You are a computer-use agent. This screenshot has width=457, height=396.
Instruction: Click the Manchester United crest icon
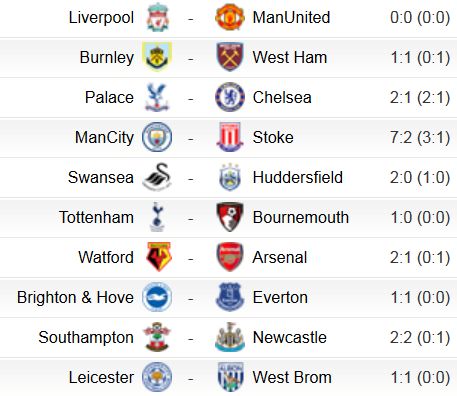(230, 17)
